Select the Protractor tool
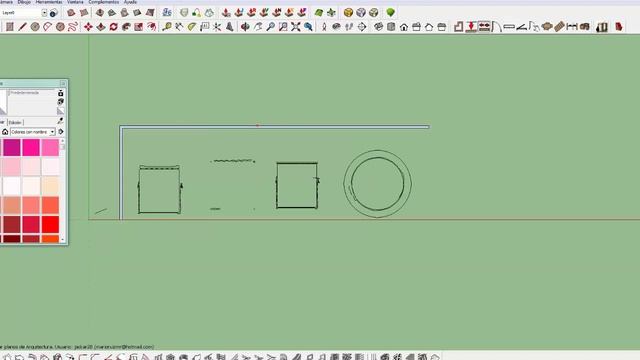640x360 pixels. (x=192, y=27)
